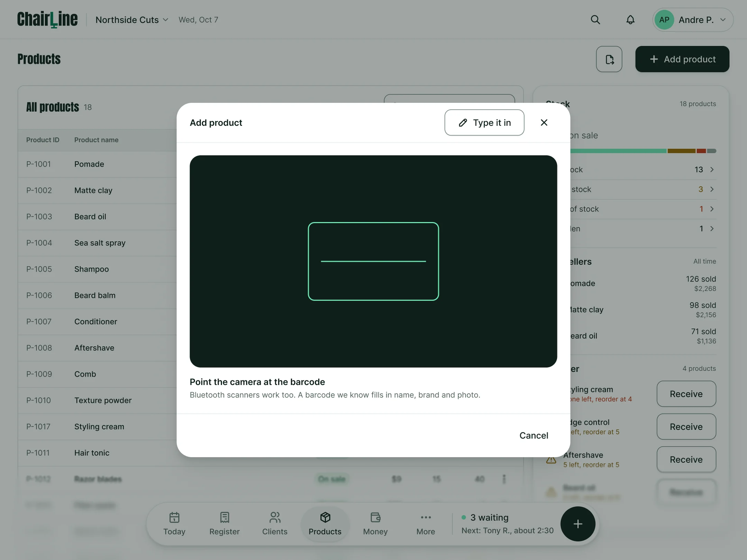The width and height of the screenshot is (747, 560).
Task: Click the Product name column header
Action: coord(96,140)
